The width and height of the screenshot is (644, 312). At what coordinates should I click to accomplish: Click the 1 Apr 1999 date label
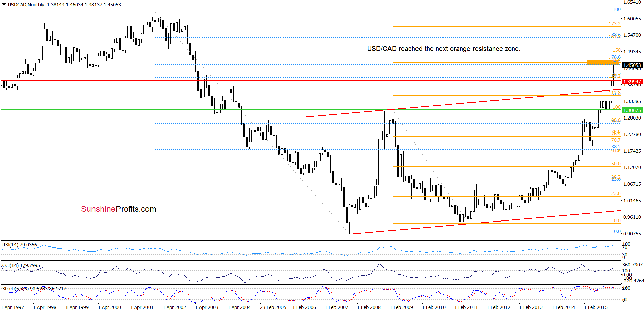coord(77,307)
